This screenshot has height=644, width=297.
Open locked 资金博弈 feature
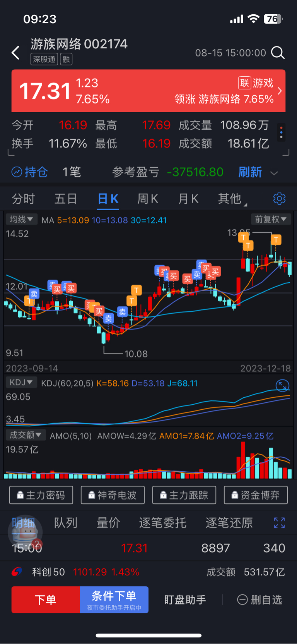(256, 495)
